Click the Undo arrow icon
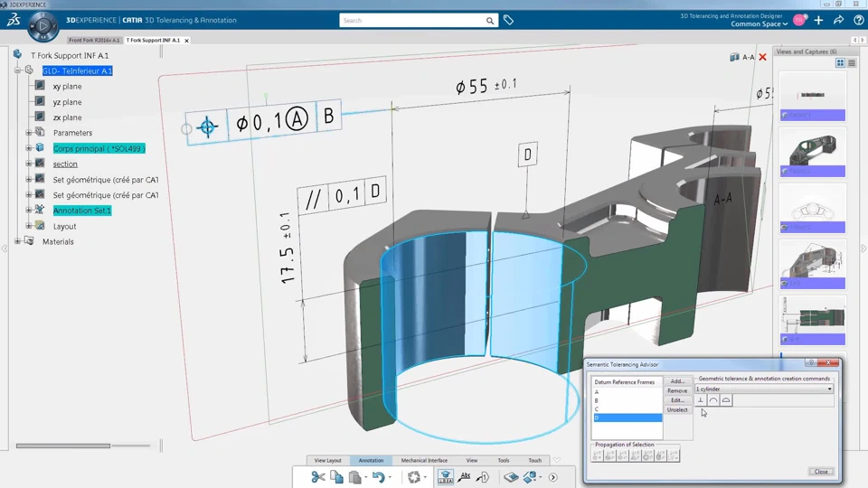Viewport: 868px width, 488px height. (x=378, y=477)
